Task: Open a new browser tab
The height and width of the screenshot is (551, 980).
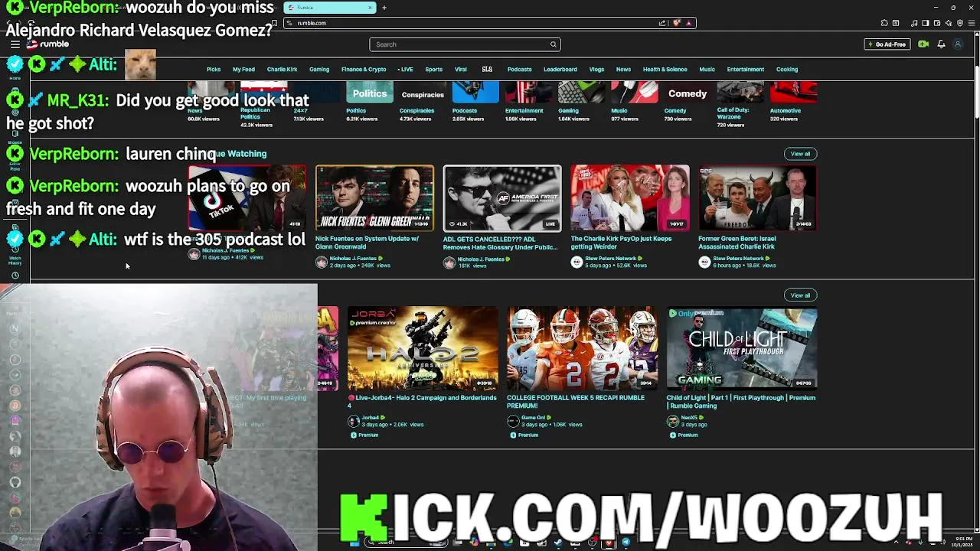Action: pyautogui.click(x=384, y=8)
